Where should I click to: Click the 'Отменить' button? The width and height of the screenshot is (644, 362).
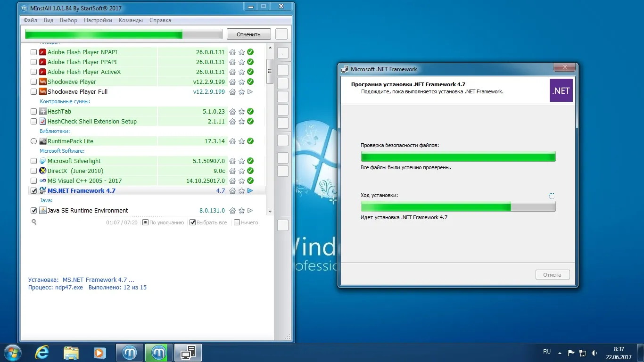click(x=248, y=34)
